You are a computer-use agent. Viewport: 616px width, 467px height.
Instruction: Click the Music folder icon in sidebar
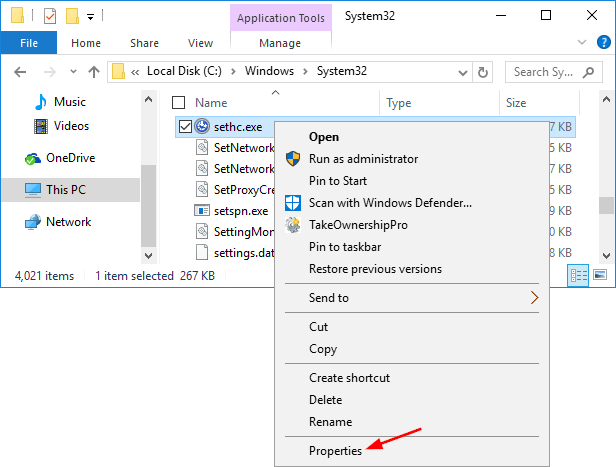[41, 102]
